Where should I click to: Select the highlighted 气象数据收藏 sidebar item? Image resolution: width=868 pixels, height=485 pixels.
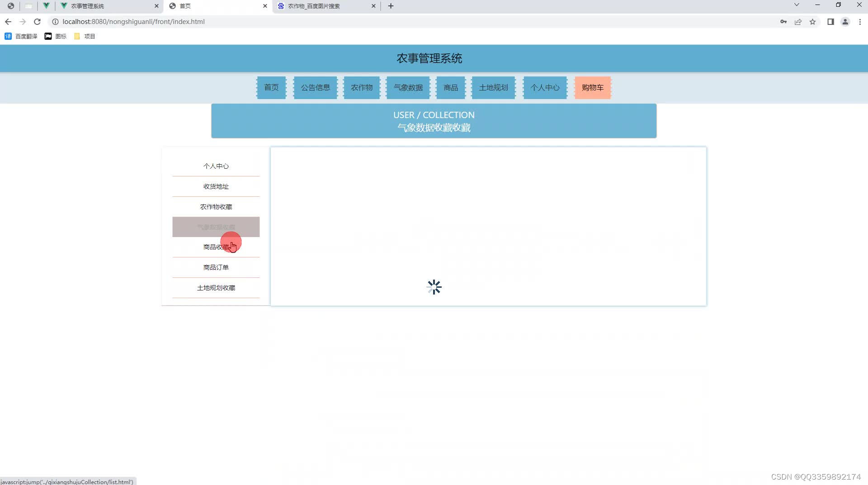pos(216,227)
